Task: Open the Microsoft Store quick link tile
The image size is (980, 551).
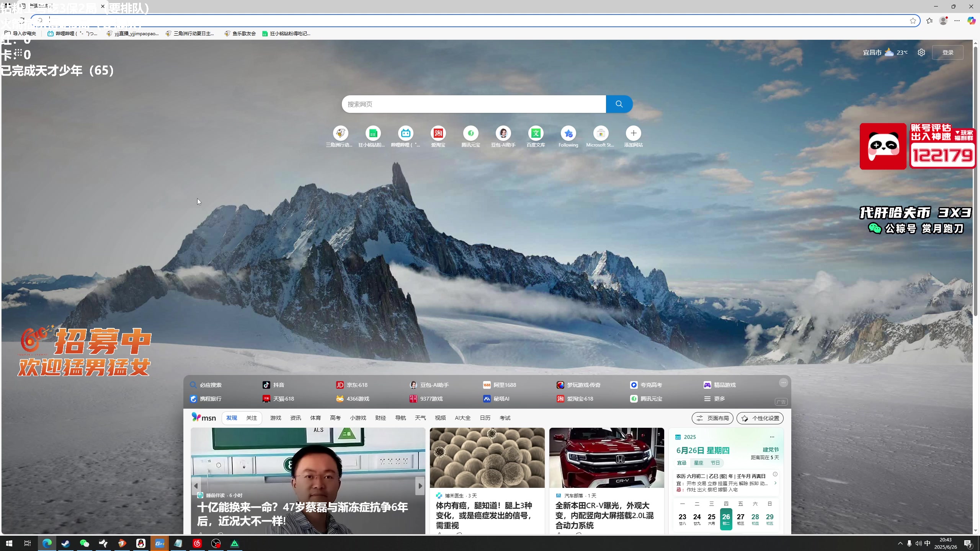Action: click(x=601, y=137)
